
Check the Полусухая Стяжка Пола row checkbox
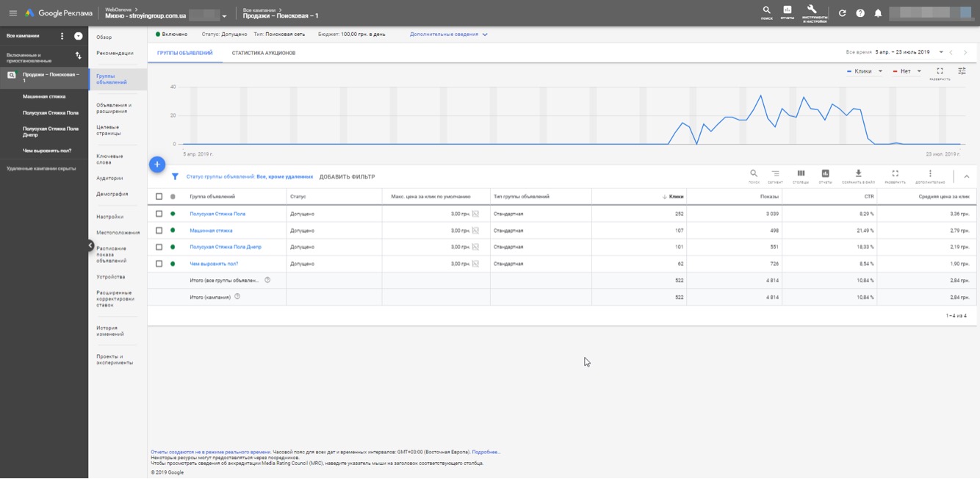[159, 214]
